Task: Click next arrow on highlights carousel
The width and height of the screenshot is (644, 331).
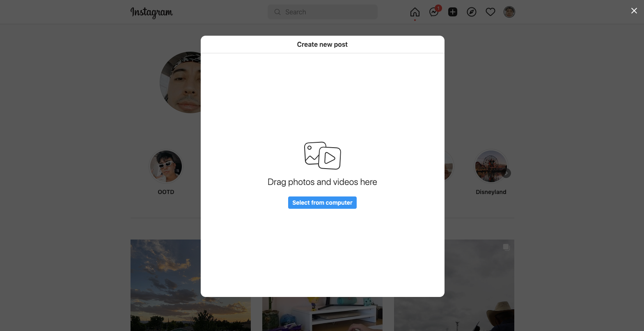Action: (507, 173)
